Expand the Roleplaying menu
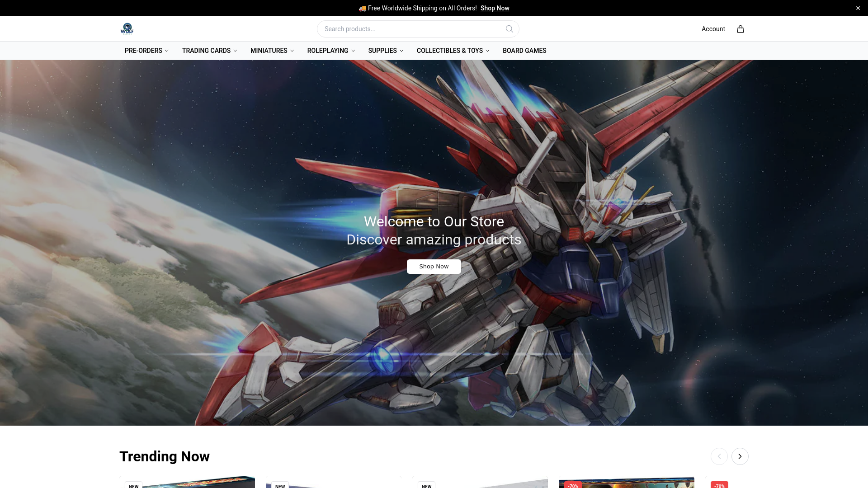The image size is (868, 488). coord(331,51)
